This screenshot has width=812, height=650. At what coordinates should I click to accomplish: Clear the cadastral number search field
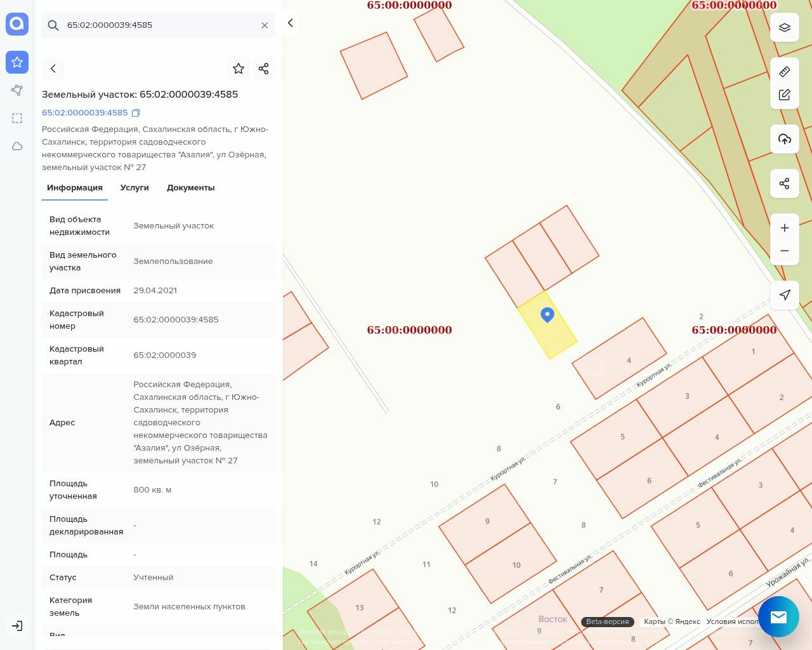265,25
